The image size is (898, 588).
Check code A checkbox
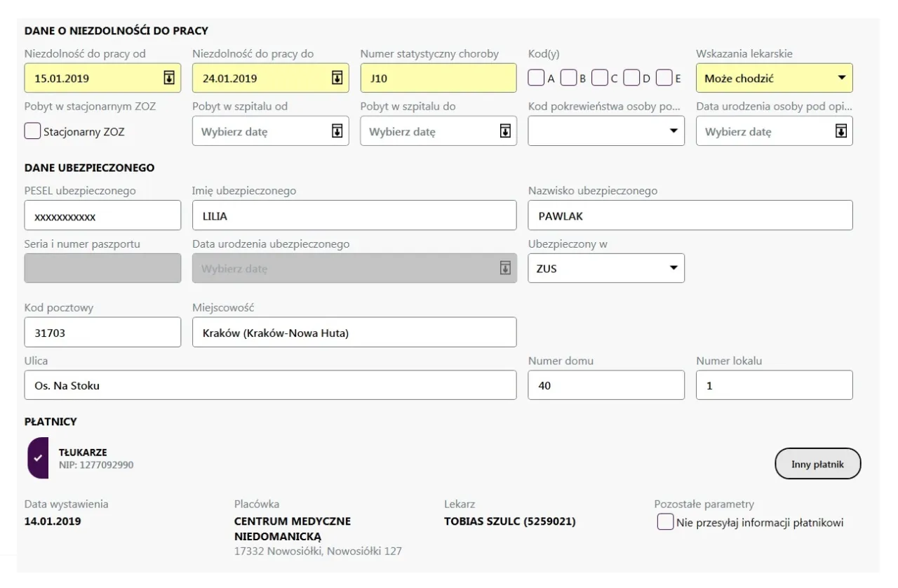[x=536, y=78]
